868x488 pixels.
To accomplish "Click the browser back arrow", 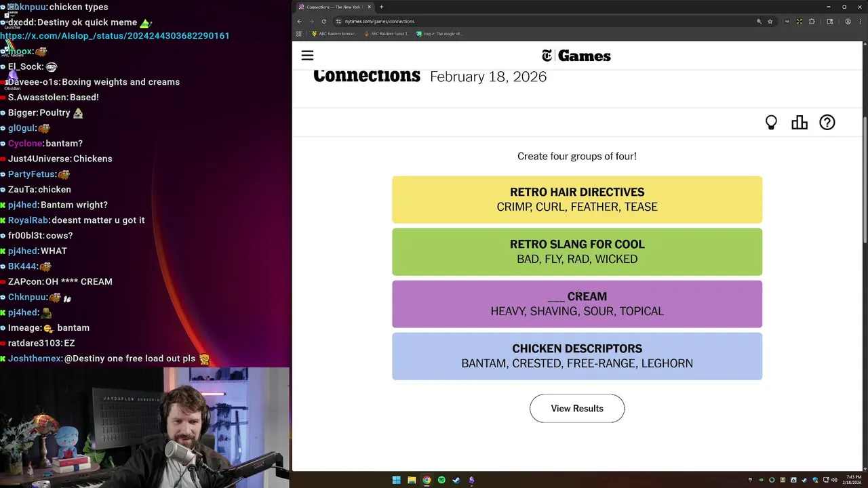I will pos(299,21).
